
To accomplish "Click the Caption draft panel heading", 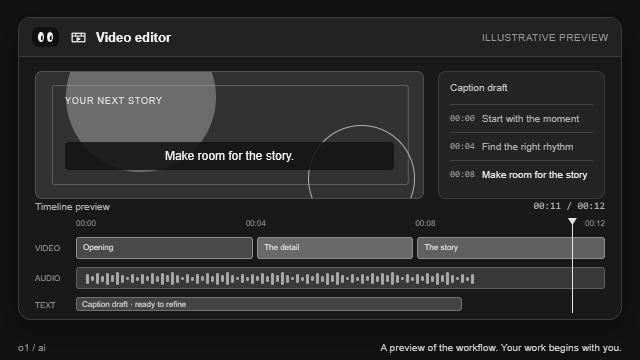I will [x=478, y=88].
